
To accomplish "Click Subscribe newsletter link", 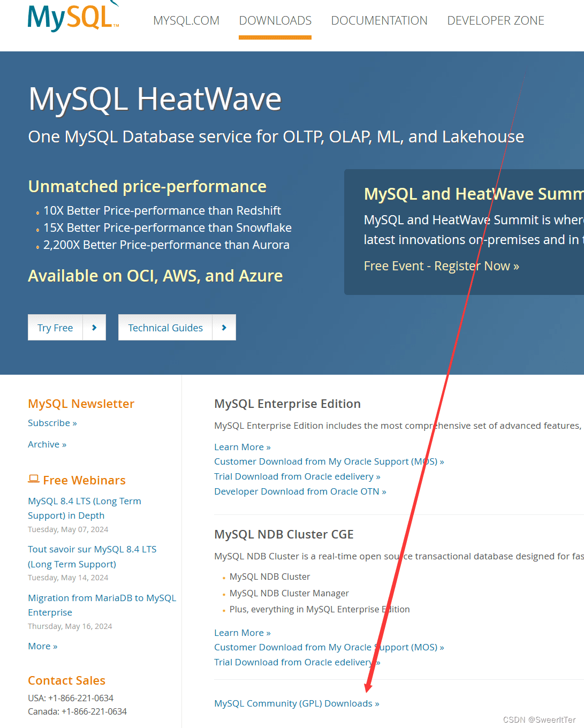I will (52, 423).
